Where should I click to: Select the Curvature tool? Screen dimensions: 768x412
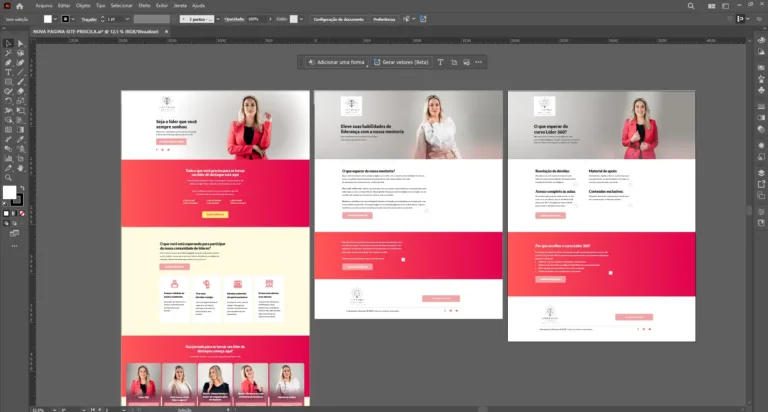coord(21,63)
